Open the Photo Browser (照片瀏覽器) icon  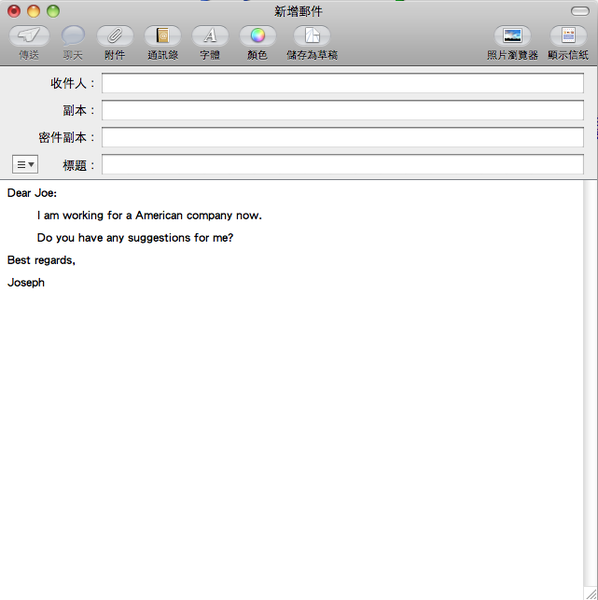[512, 36]
